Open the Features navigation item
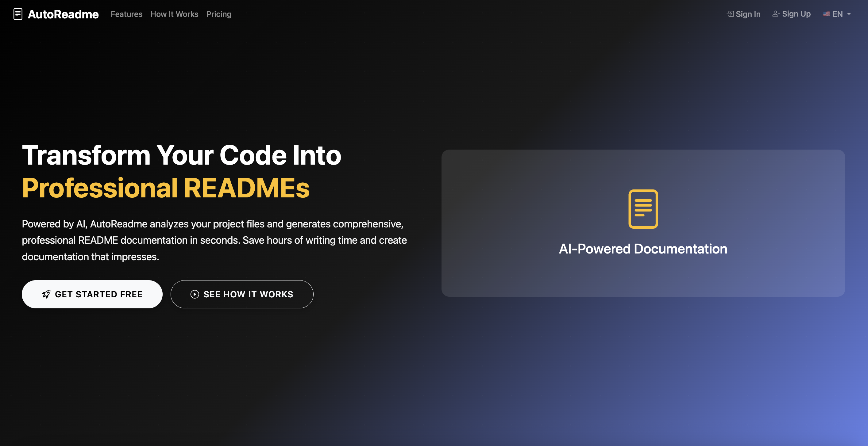This screenshot has height=446, width=868. pos(126,14)
